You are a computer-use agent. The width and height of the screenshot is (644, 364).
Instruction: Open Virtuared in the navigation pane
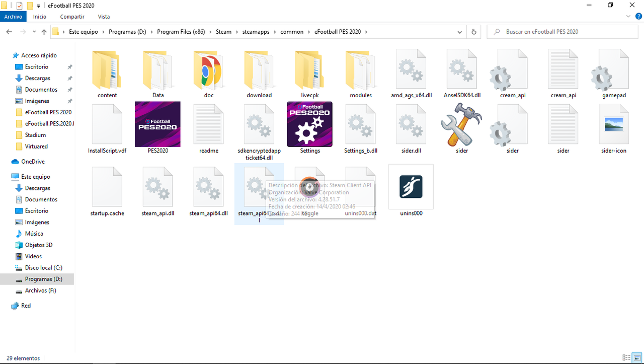(36, 147)
